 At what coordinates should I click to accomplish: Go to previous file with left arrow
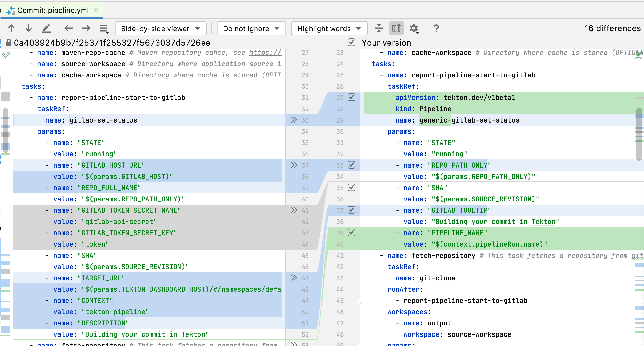[x=68, y=28]
